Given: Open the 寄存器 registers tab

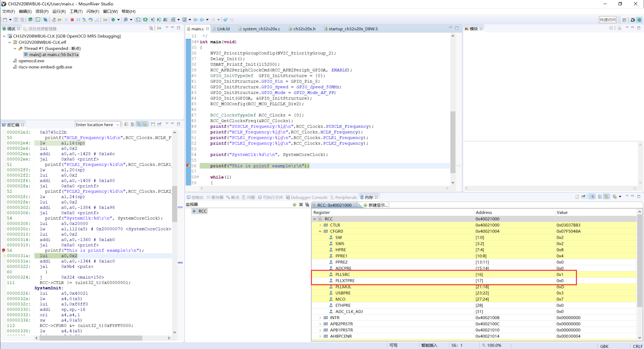Looking at the screenshot, I should point(215,197).
